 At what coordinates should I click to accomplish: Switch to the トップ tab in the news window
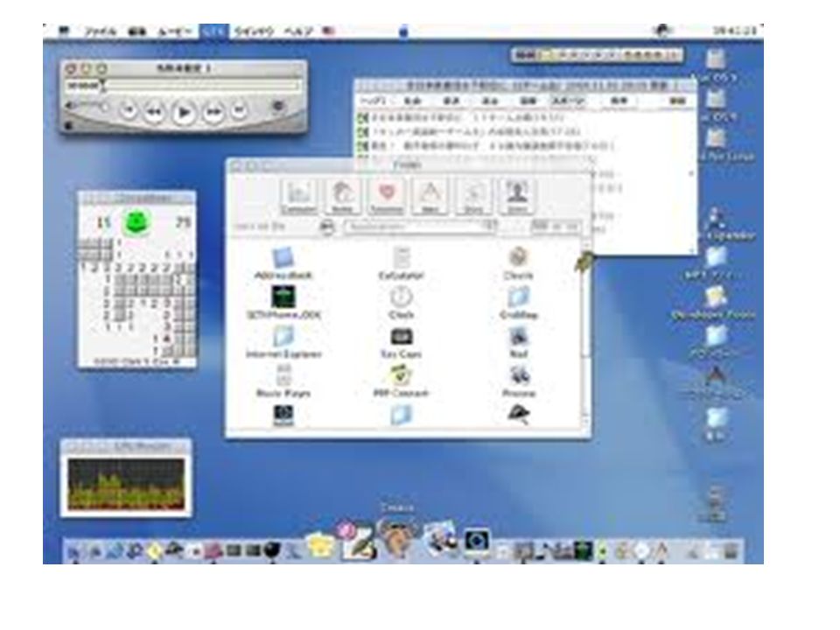[373, 101]
